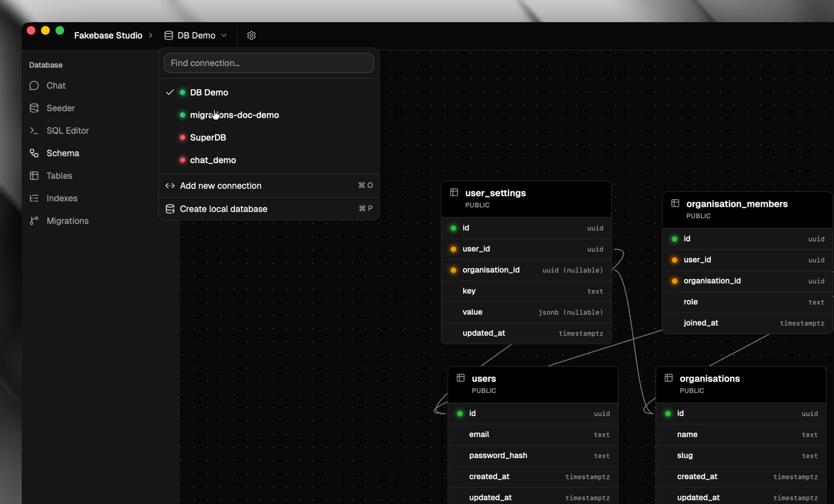Image resolution: width=834 pixels, height=504 pixels.
Task: Click the Create local database icon
Action: (x=170, y=209)
